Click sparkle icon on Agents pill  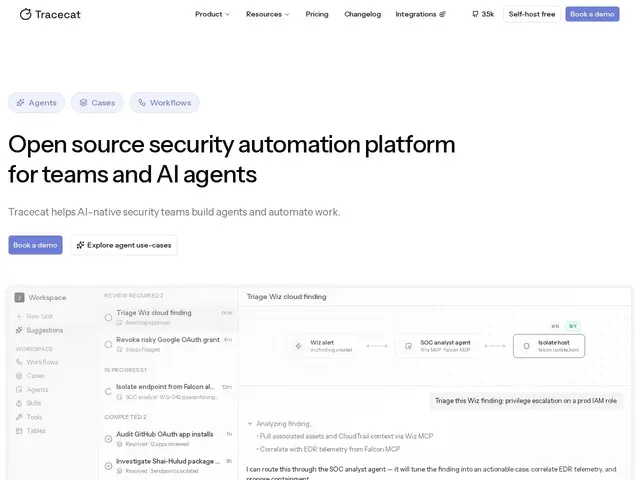click(x=20, y=103)
